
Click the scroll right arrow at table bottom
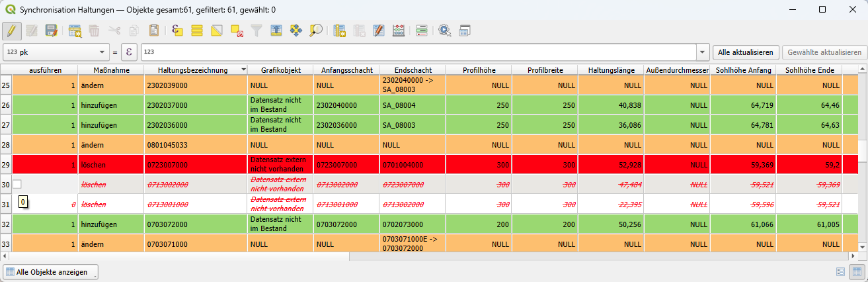click(854, 257)
